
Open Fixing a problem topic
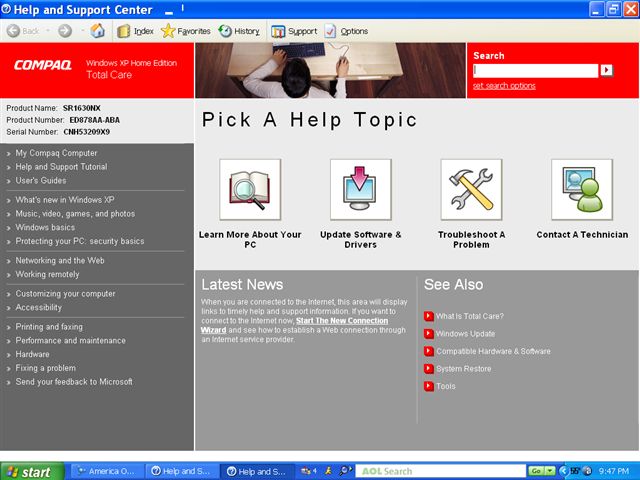point(46,368)
